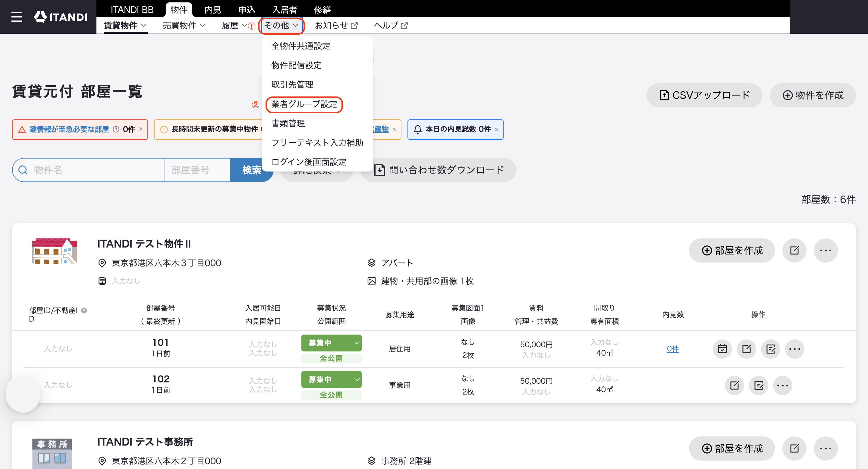Click the ITANDI テスト物件 II thumbnail
Image resolution: width=868 pixels, height=469 pixels.
pyautogui.click(x=55, y=251)
